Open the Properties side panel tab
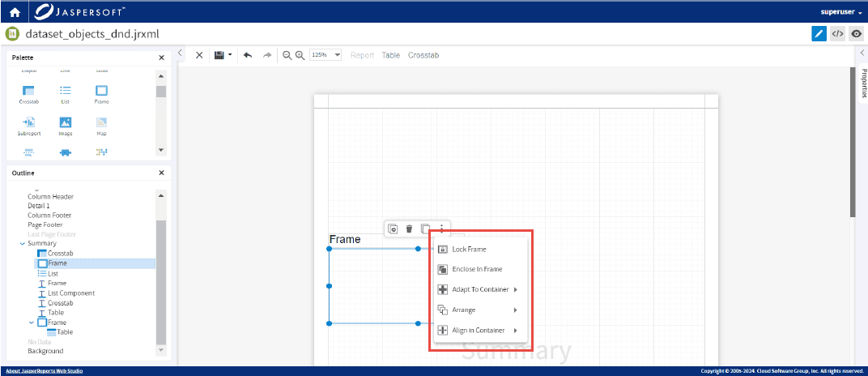 tap(863, 83)
